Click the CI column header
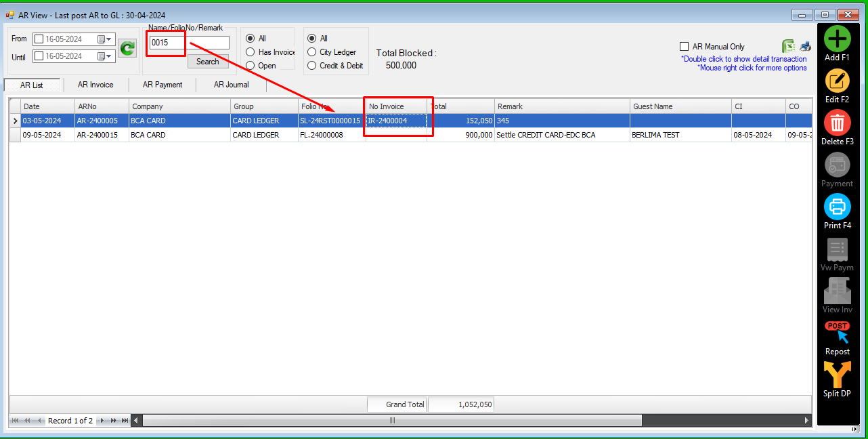Viewport: 868px width, 439px height. click(x=758, y=106)
